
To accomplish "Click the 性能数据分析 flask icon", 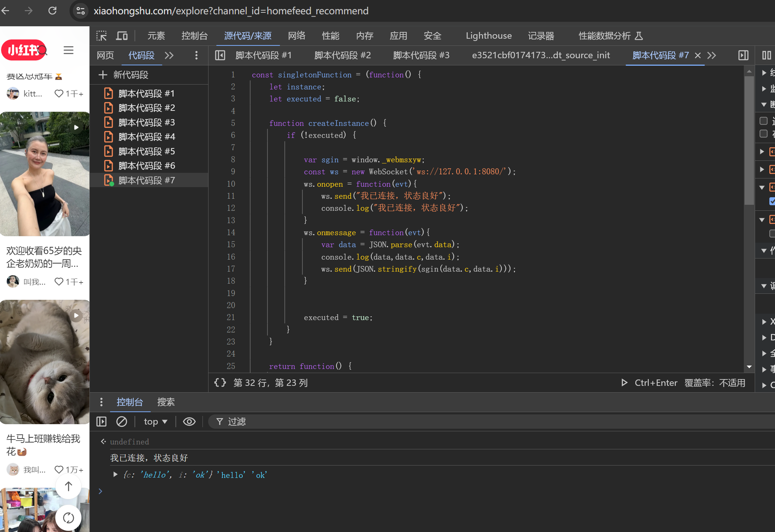I will (x=639, y=36).
